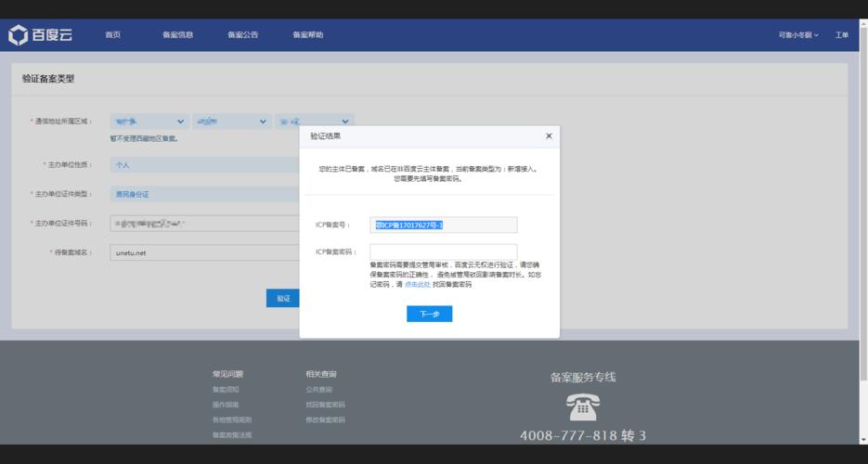Image resolution: width=868 pixels, height=464 pixels.
Task: Open the 主办单位证件类型 dropdown showing 居民身份证
Action: point(205,194)
